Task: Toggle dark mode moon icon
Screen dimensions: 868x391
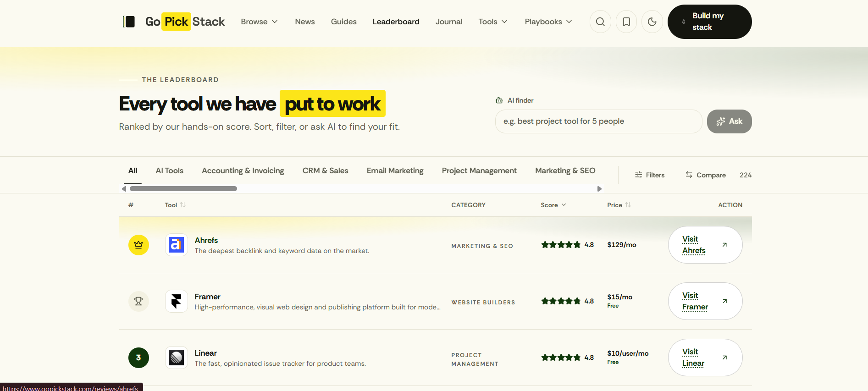Action: pyautogui.click(x=652, y=22)
